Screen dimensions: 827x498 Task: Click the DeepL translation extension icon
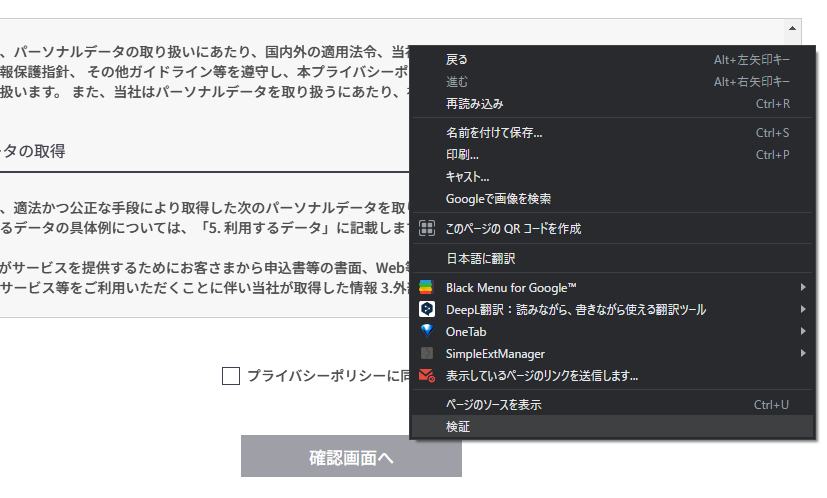(427, 309)
